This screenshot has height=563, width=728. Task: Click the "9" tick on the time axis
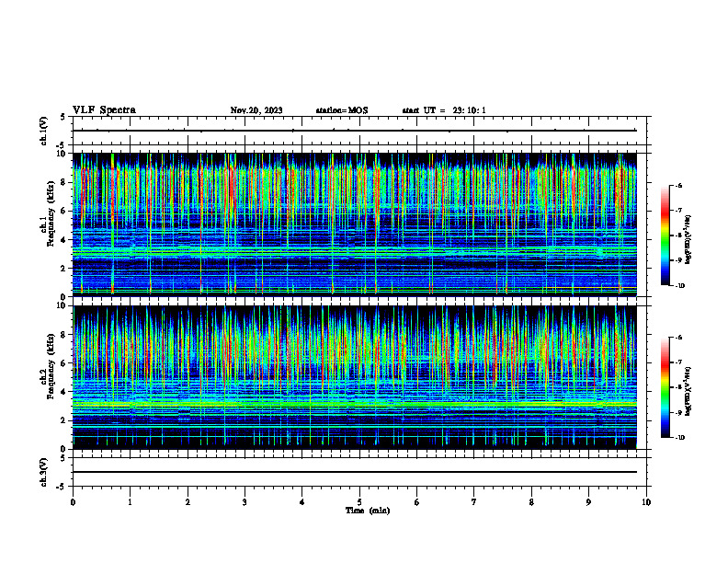(x=588, y=502)
